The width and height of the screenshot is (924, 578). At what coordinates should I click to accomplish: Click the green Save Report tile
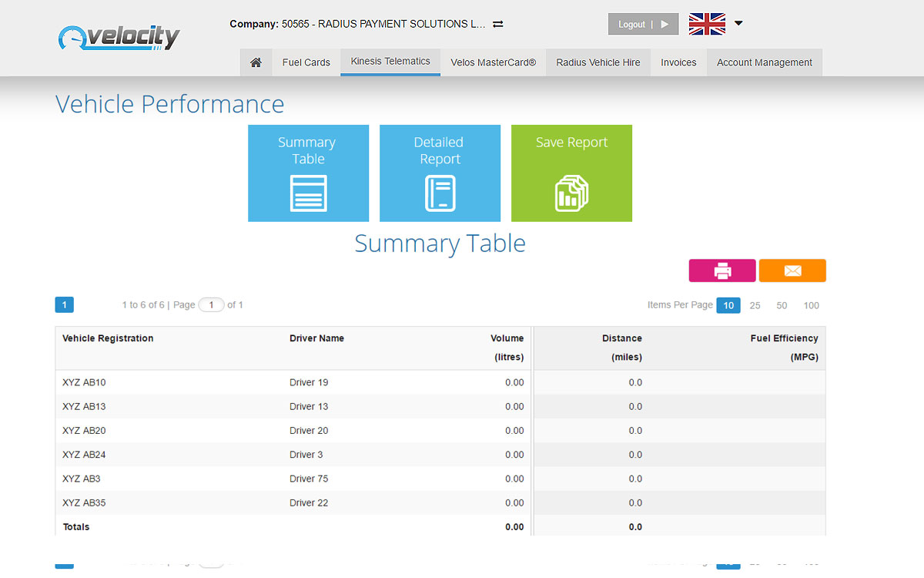(x=571, y=173)
